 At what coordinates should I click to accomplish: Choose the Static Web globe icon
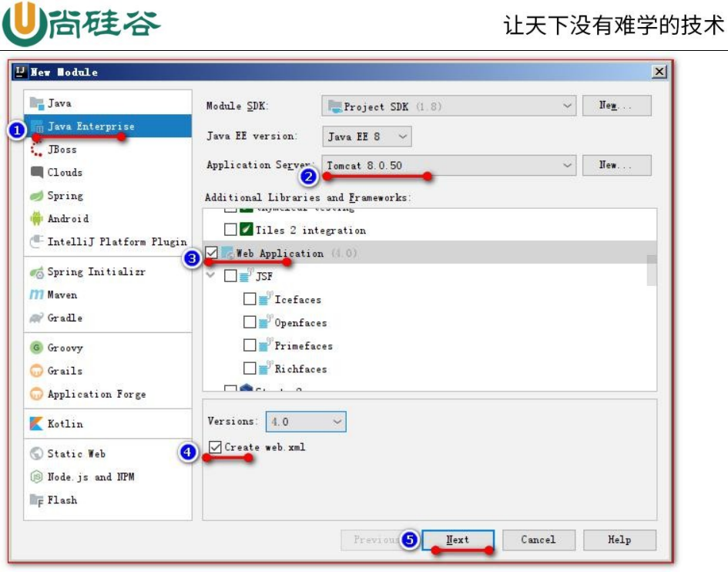click(37, 453)
